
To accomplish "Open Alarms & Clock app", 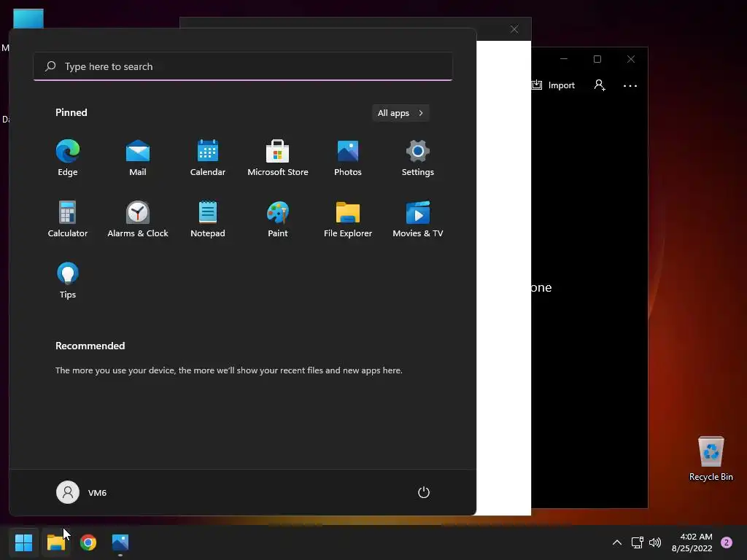I will click(x=138, y=219).
